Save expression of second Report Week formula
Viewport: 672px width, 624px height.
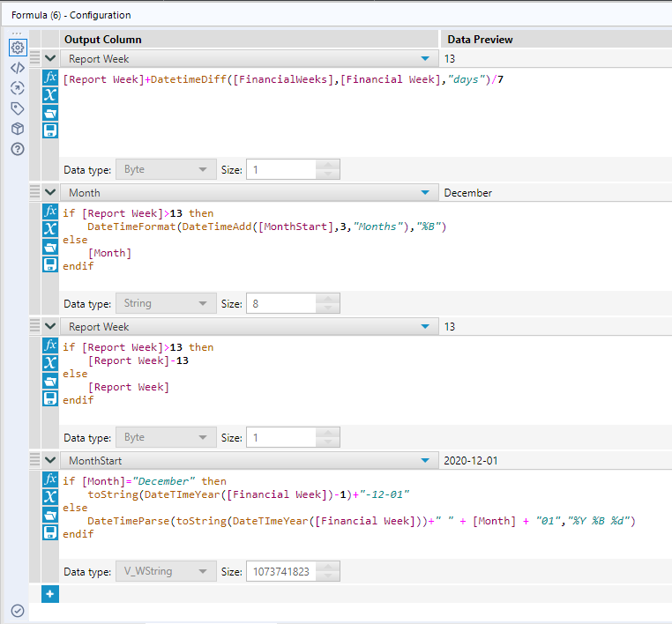click(x=50, y=398)
